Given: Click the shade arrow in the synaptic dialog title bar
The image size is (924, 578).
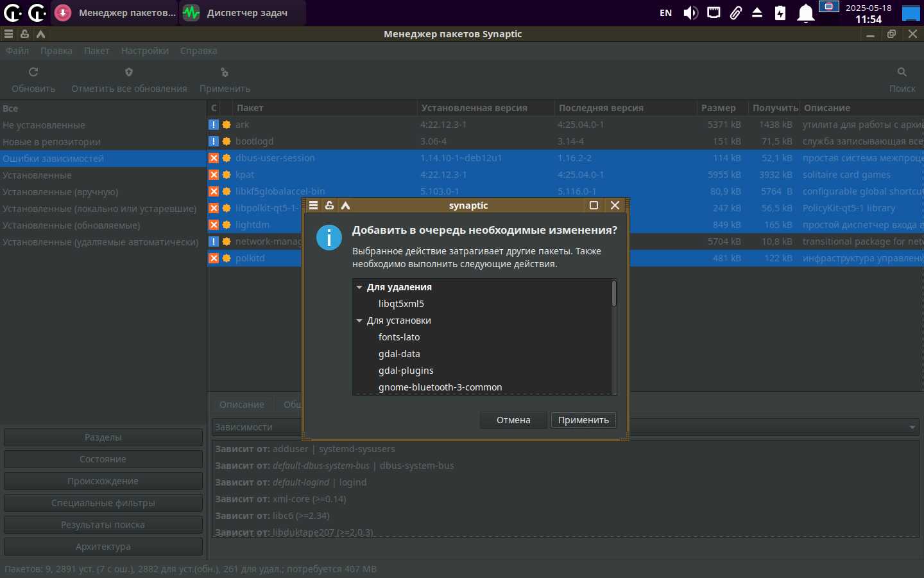Looking at the screenshot, I should [x=345, y=206].
